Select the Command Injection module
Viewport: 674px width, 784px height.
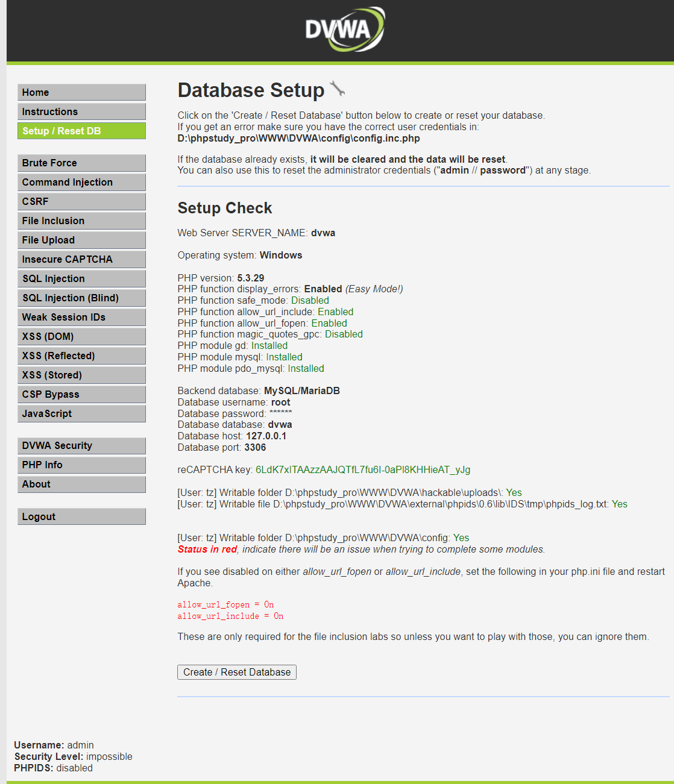coord(81,182)
